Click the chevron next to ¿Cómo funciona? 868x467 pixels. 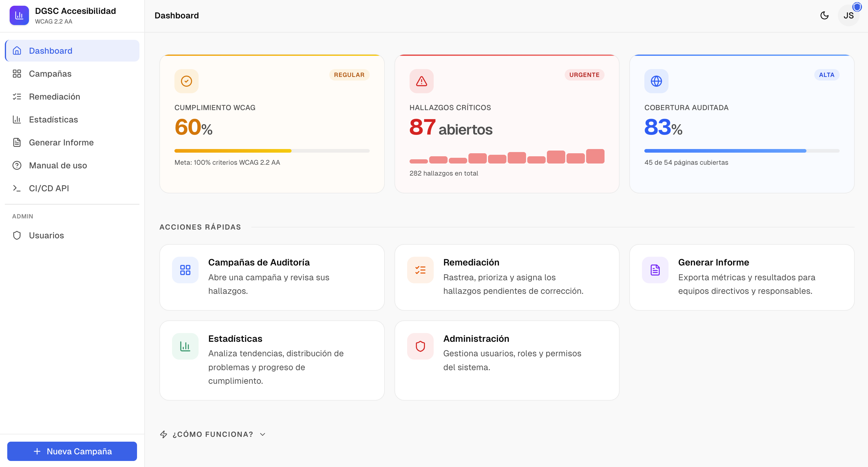[263, 434]
